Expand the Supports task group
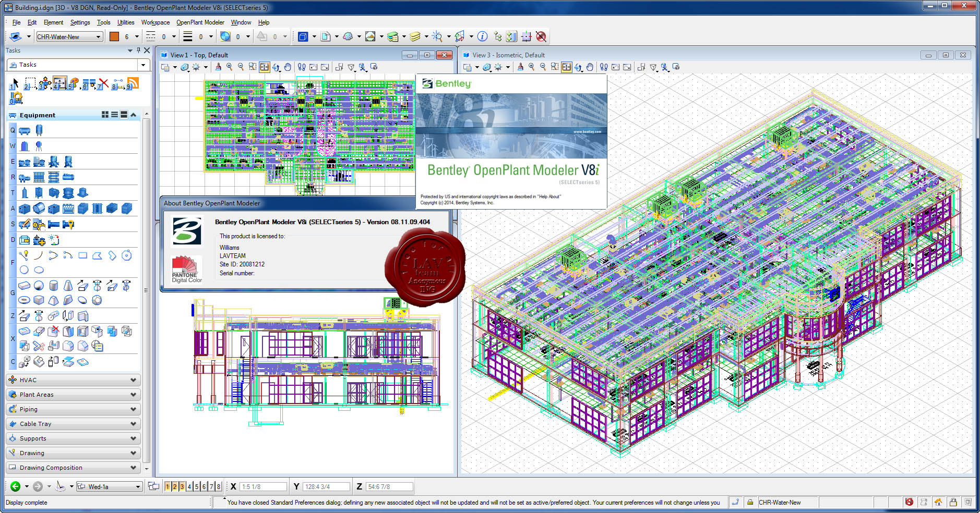The width and height of the screenshot is (980, 513). coord(73,438)
